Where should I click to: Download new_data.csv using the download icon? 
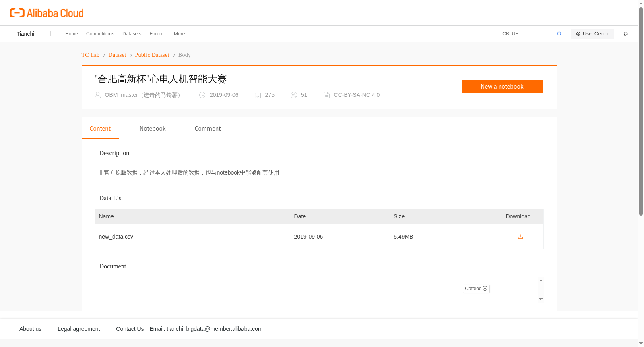point(520,237)
